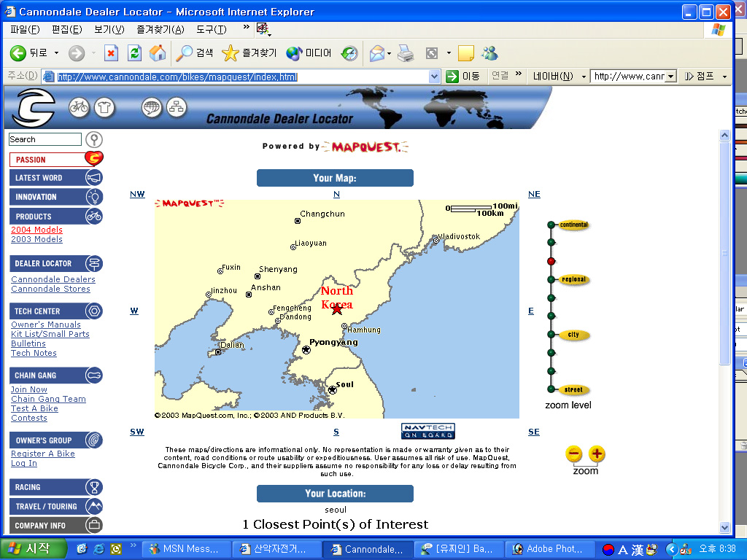Open the sitemap icon in the header

click(177, 108)
